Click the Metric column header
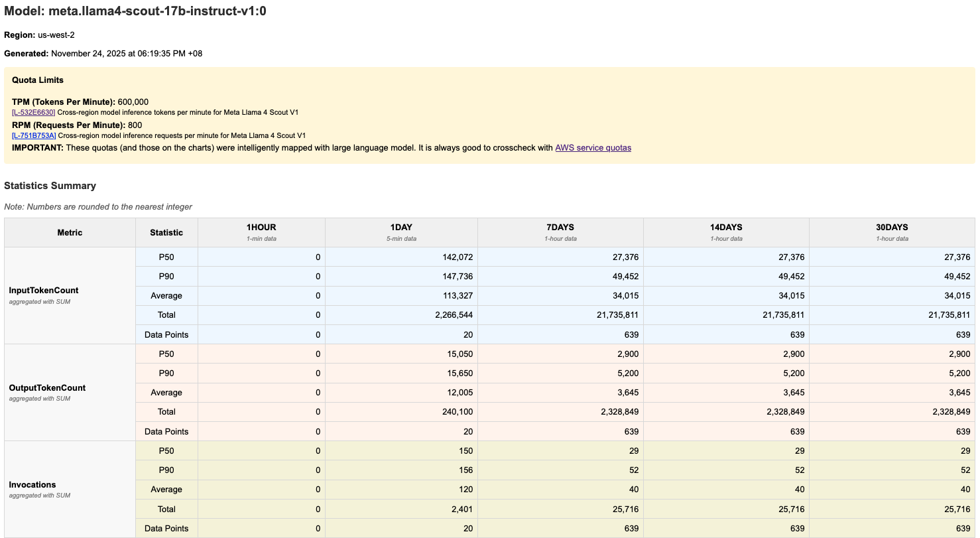Viewport: 980px width, 538px height. coord(70,233)
